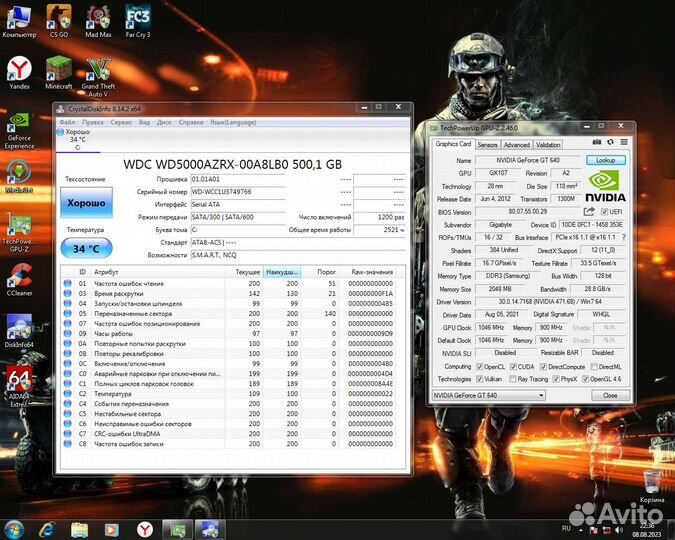Click the Raw-значения column header
This screenshot has width=675, height=540.
(x=372, y=272)
